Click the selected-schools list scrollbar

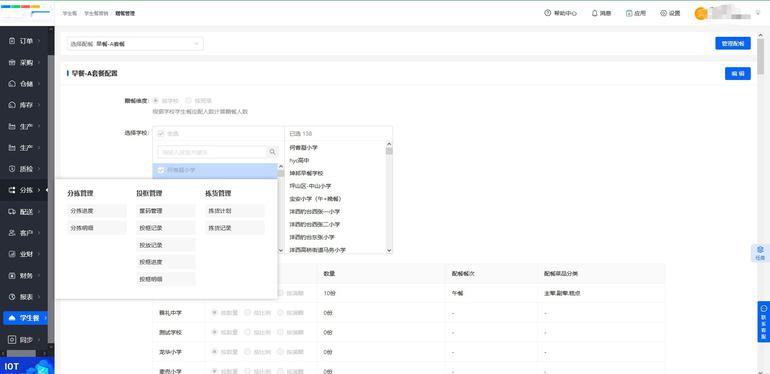389,197
